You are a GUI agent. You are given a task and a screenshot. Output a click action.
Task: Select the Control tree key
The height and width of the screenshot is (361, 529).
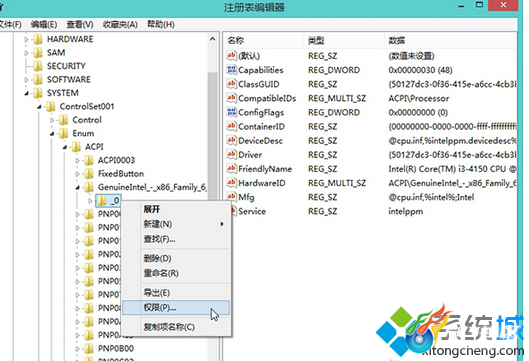[x=87, y=120]
